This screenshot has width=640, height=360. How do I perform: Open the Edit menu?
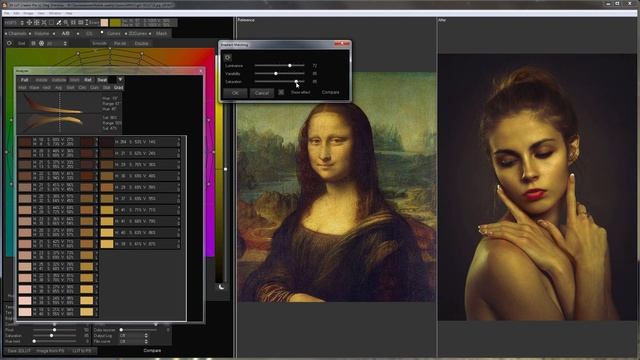(x=16, y=13)
